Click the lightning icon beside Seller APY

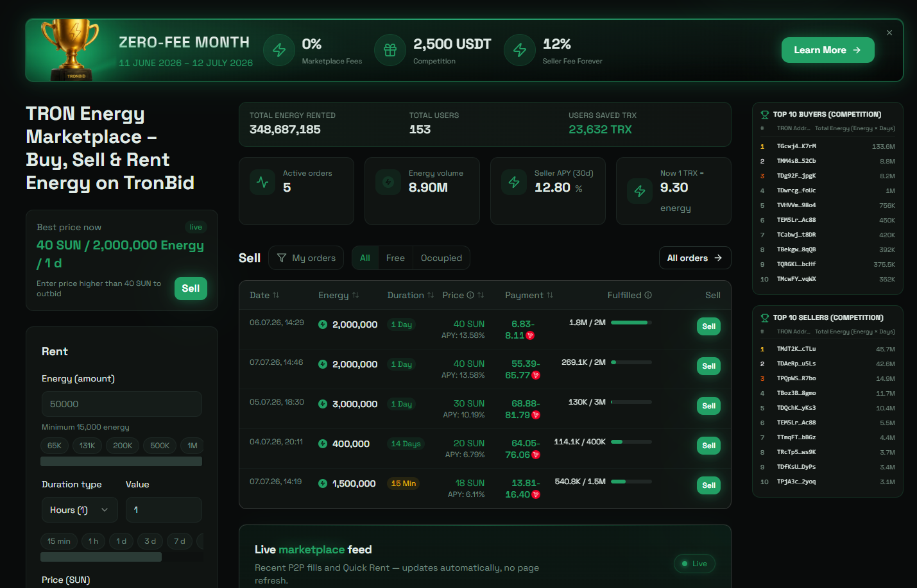click(x=514, y=182)
